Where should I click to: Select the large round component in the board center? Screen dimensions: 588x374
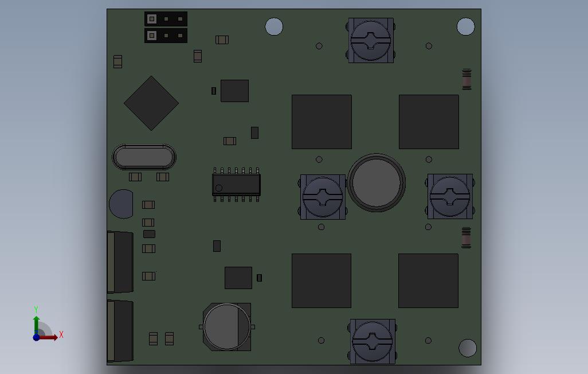(x=376, y=182)
